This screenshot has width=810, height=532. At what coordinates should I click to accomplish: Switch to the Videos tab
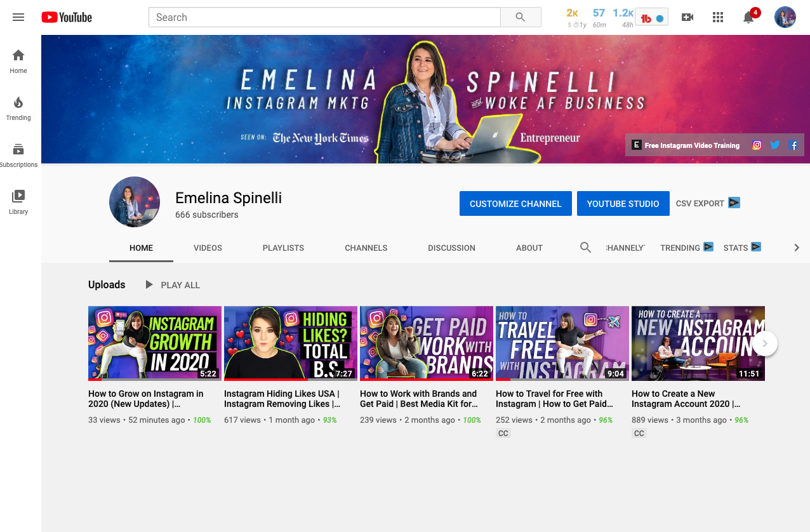(x=208, y=248)
